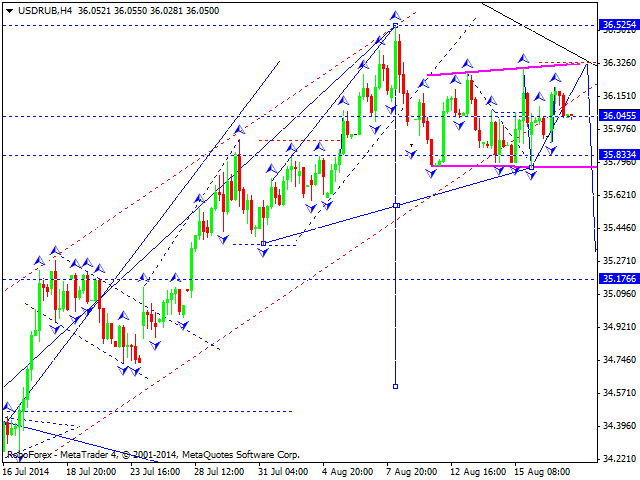Click the 35.8334 price level tag

pyautogui.click(x=619, y=155)
